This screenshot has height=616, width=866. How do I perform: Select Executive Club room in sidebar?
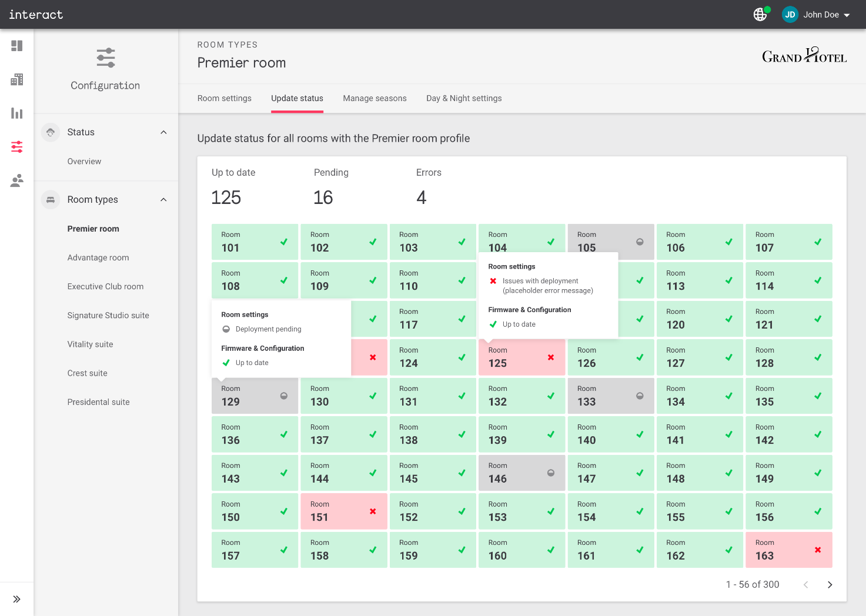click(x=105, y=286)
